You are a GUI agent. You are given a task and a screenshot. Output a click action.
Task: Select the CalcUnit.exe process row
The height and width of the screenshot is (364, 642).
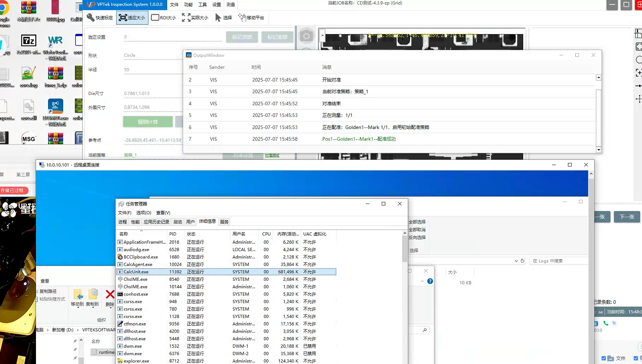tap(226, 272)
